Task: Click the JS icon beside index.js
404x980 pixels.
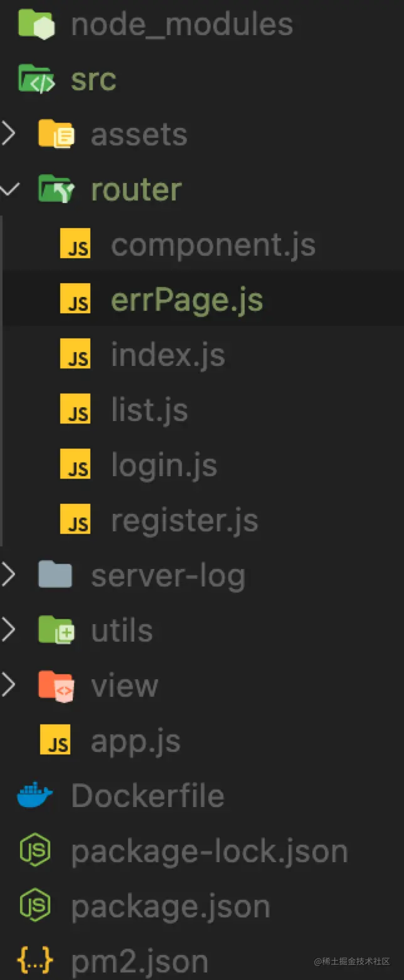Action: tap(75, 354)
